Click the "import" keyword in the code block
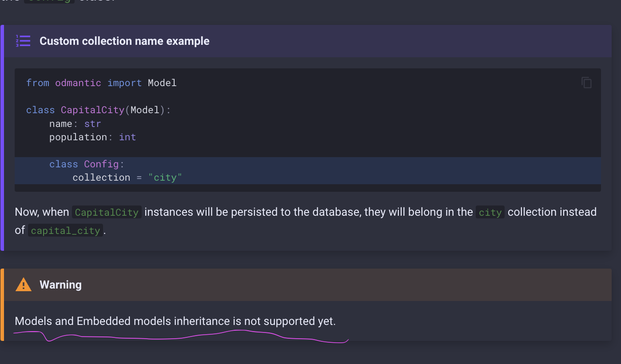 tap(124, 83)
